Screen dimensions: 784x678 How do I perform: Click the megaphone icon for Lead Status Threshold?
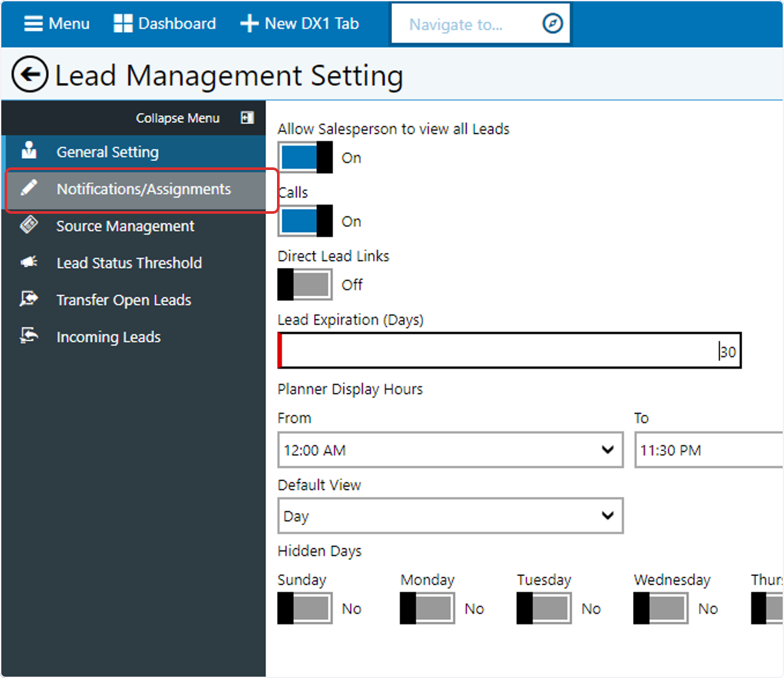(29, 262)
